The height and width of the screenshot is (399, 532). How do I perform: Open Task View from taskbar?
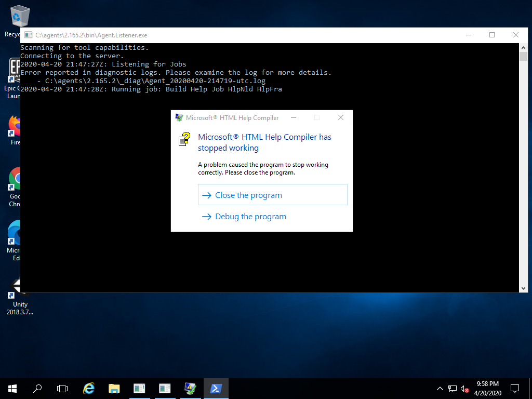click(62, 388)
